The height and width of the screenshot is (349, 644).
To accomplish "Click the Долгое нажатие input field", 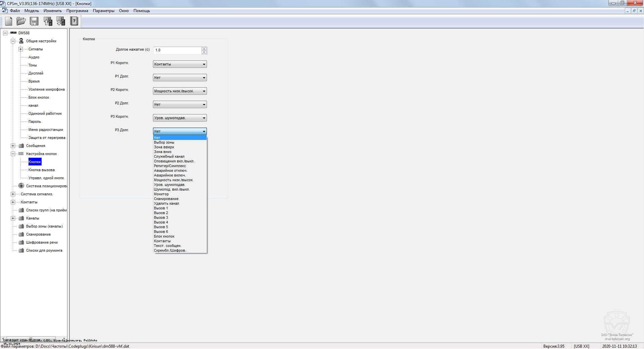I will (177, 50).
